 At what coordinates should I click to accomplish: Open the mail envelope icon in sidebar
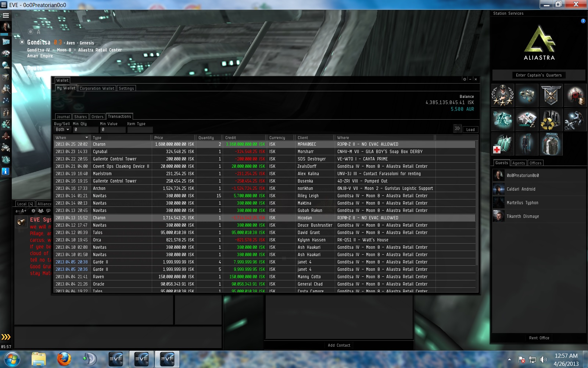[x=6, y=42]
